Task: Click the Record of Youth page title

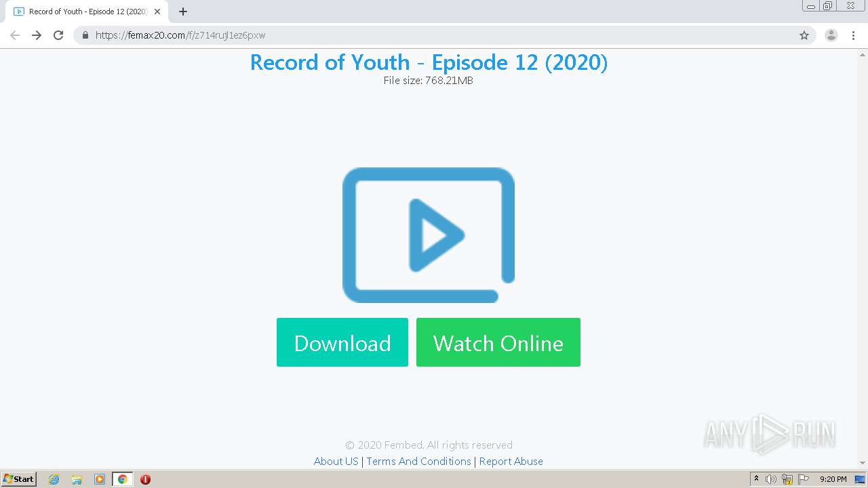Action: [429, 62]
